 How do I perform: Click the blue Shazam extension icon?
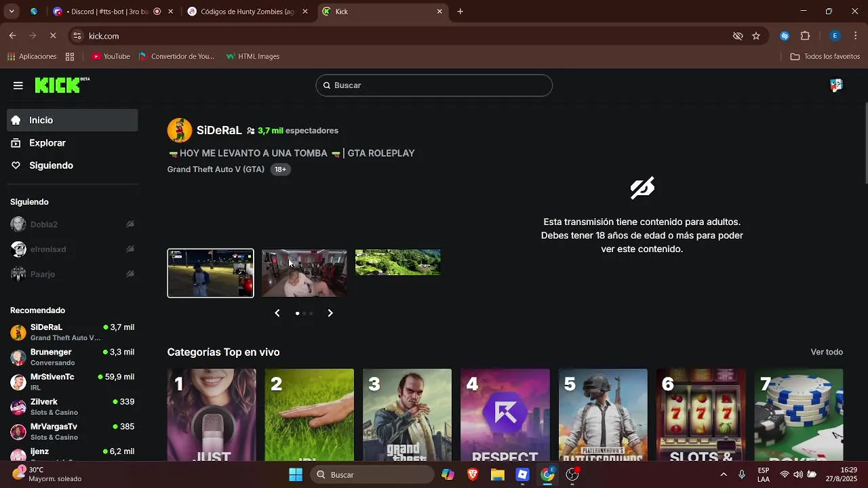pos(785,36)
